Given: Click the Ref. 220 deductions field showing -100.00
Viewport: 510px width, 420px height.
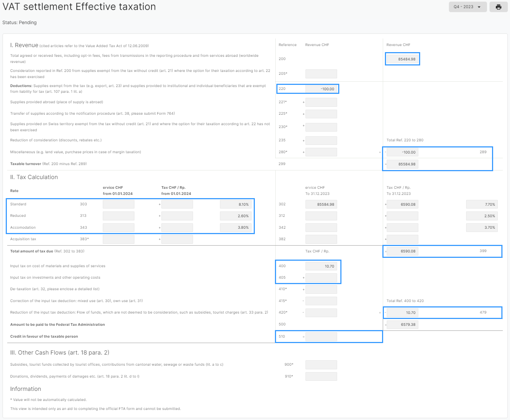Looking at the screenshot, I should [321, 89].
